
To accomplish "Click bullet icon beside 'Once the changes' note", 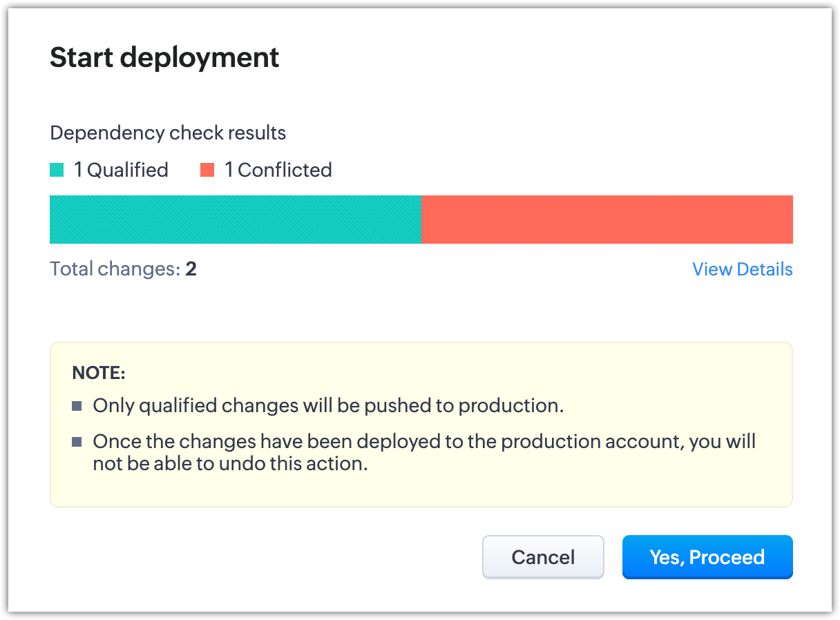I will pos(77,442).
